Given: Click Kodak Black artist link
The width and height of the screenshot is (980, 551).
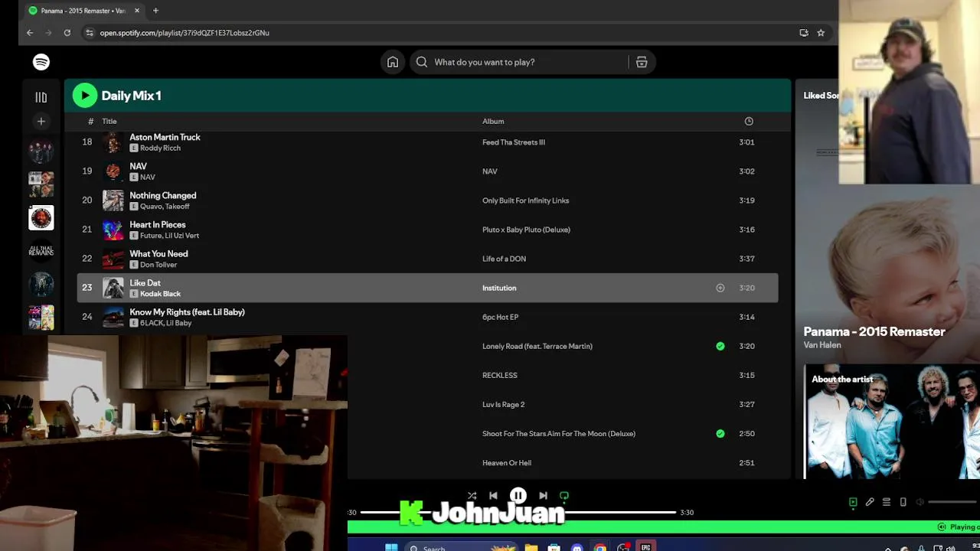Looking at the screenshot, I should pyautogui.click(x=160, y=294).
